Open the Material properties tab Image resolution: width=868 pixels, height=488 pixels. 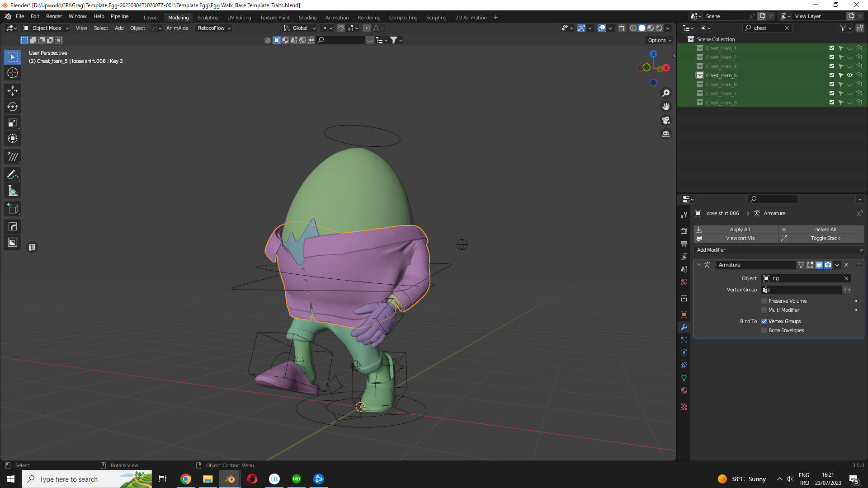(x=684, y=391)
